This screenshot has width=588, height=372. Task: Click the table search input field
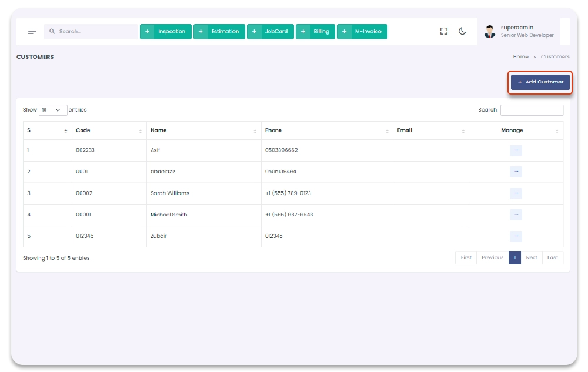point(532,110)
